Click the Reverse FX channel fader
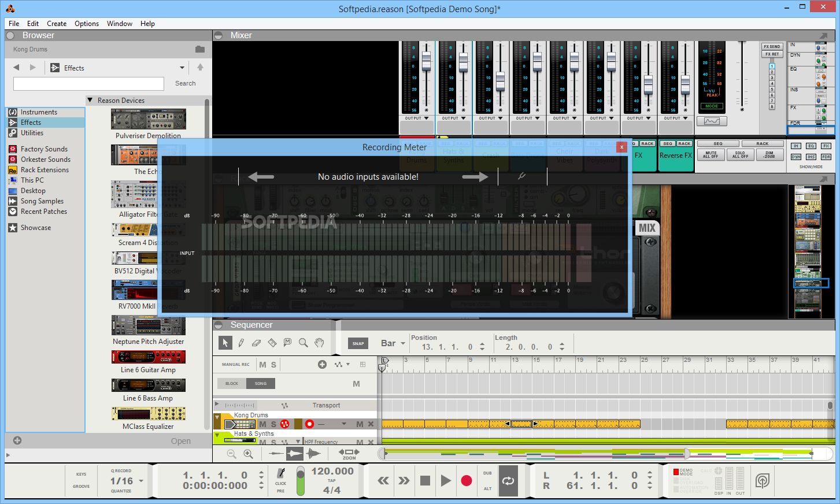Image resolution: width=840 pixels, height=504 pixels. [686, 85]
